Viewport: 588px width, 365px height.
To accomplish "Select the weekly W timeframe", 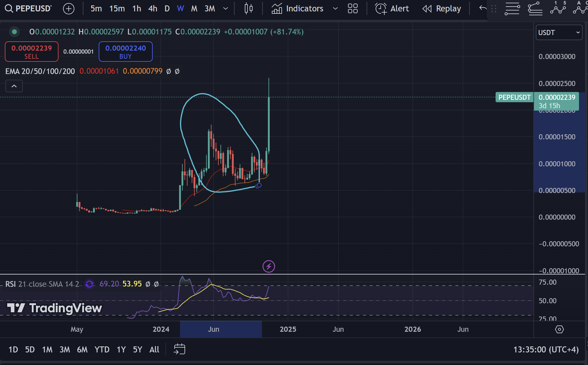I will tap(180, 9).
